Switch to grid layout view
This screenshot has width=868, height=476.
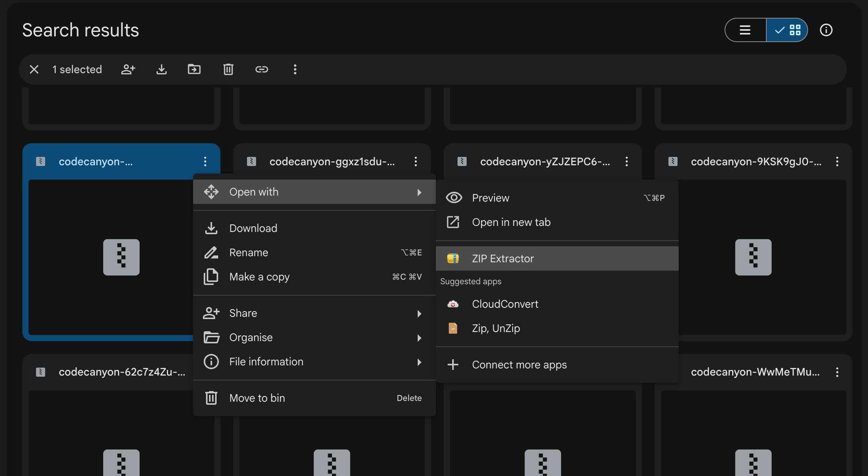787,30
